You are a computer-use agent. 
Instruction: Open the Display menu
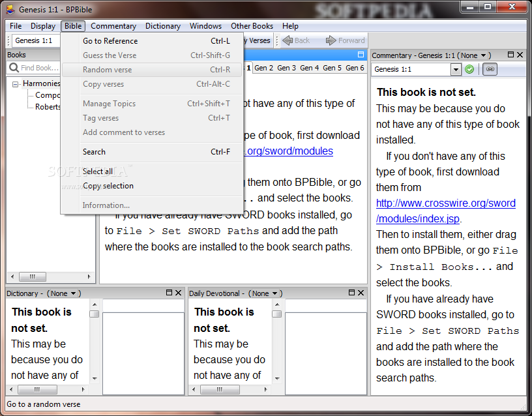tap(43, 26)
